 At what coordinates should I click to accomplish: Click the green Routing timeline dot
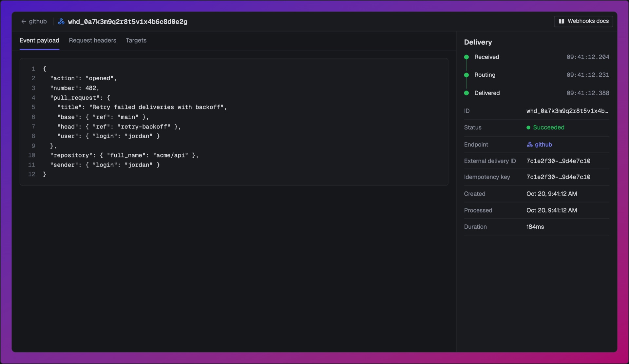click(x=467, y=75)
